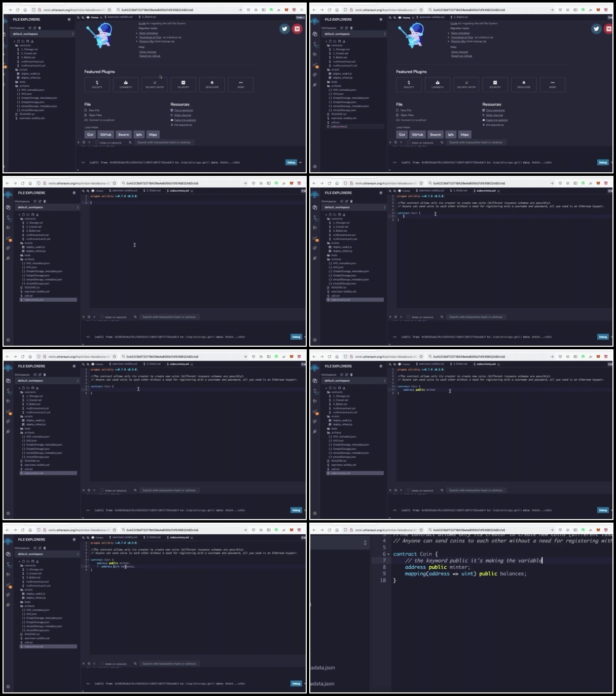Click the Medium icon in first frame
This screenshot has height=696, width=616.
[x=297, y=28]
